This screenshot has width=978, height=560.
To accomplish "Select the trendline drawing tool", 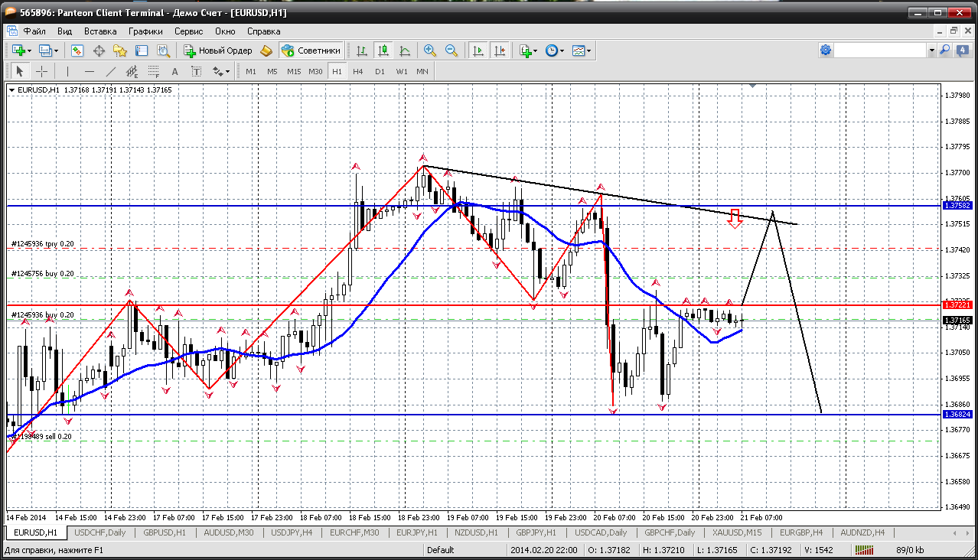I will click(x=110, y=71).
